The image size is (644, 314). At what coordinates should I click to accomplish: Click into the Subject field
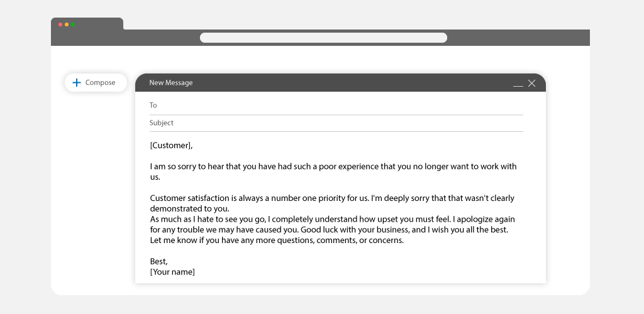tap(336, 123)
